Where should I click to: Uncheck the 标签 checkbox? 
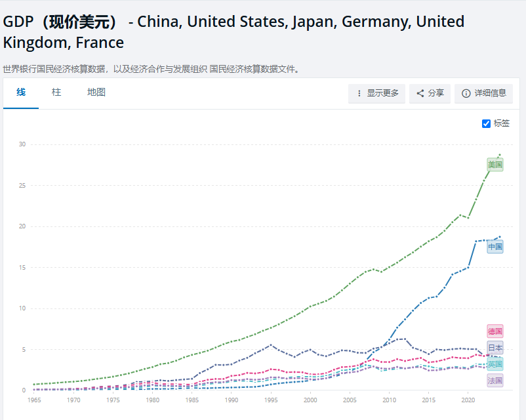coord(485,123)
